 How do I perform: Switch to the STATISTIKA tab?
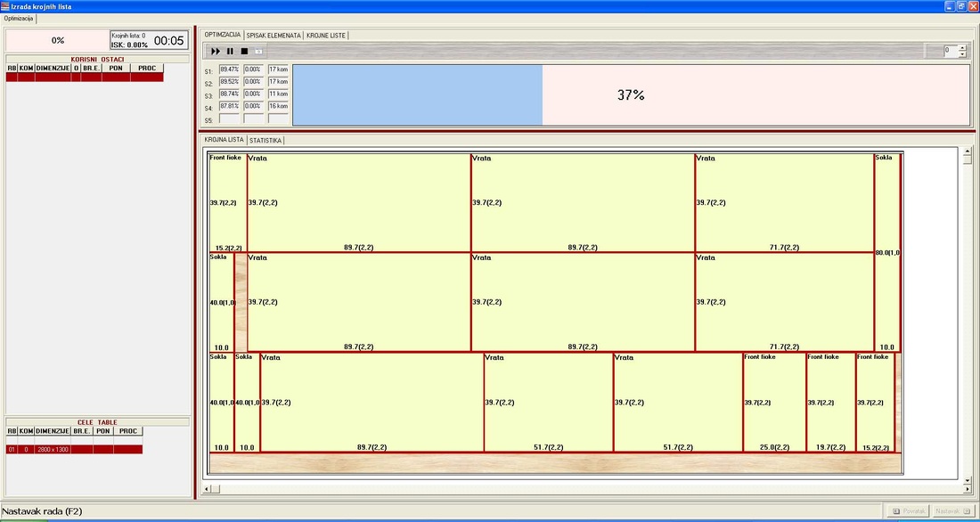(265, 140)
